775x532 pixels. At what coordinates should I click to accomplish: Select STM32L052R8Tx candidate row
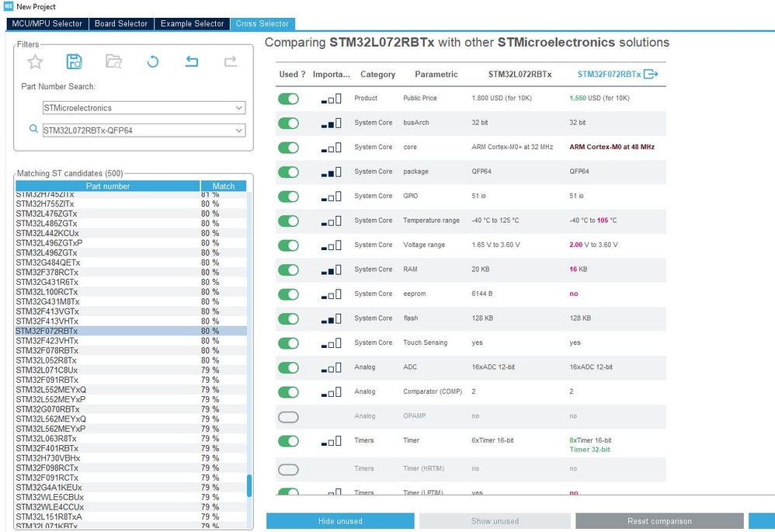coord(131,360)
